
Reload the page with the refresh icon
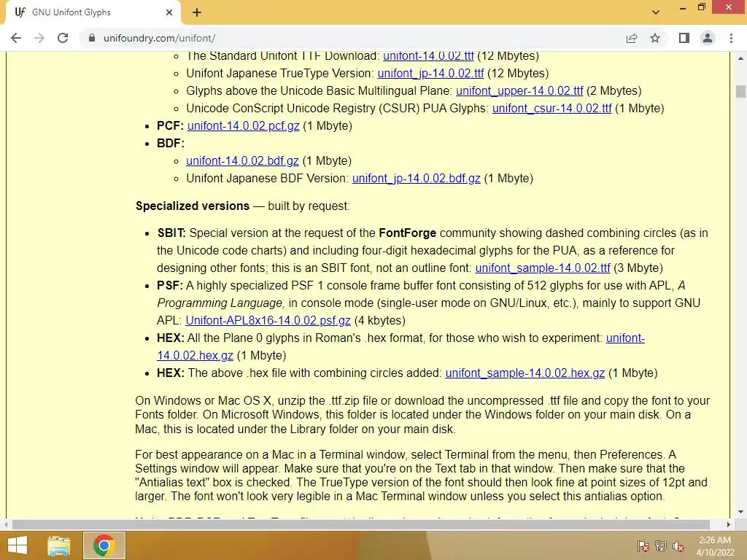[63, 38]
